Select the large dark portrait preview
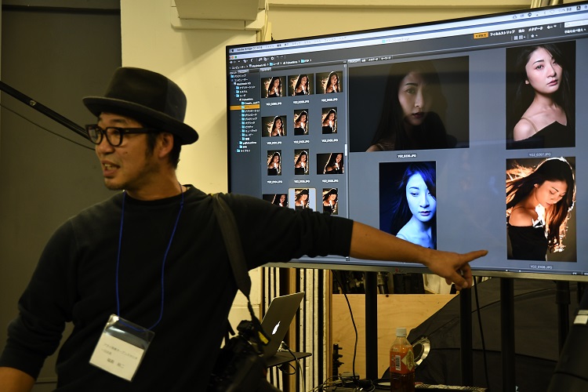Screen dimensions: 588x392 [x=408, y=104]
